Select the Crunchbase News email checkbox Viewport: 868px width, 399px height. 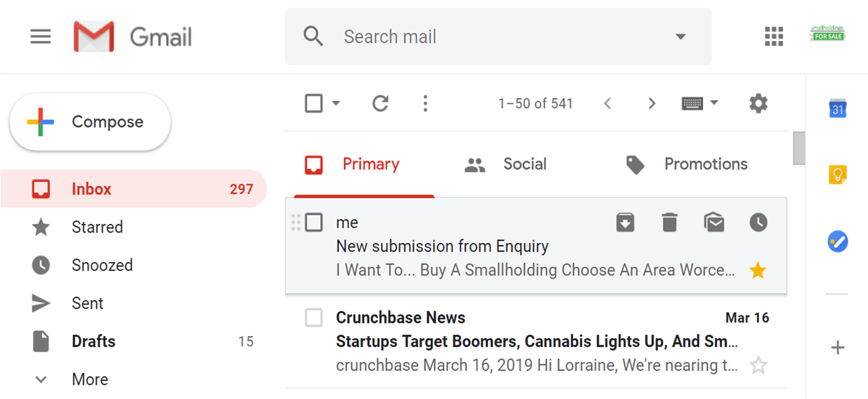click(314, 318)
